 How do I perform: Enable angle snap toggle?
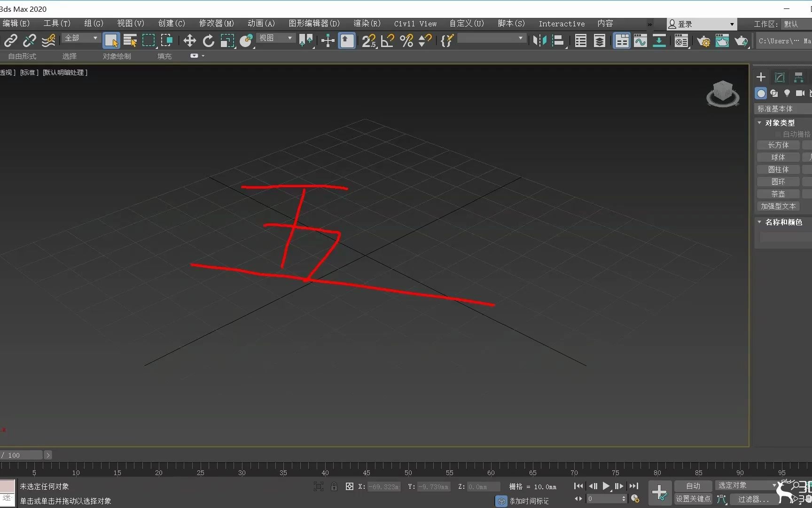[387, 41]
